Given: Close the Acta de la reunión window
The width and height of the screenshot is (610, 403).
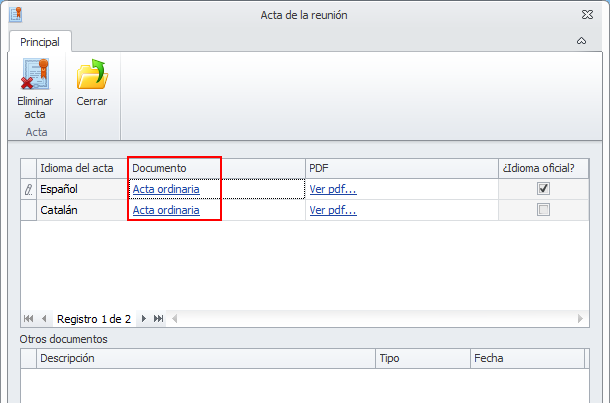Looking at the screenshot, I should (x=587, y=15).
